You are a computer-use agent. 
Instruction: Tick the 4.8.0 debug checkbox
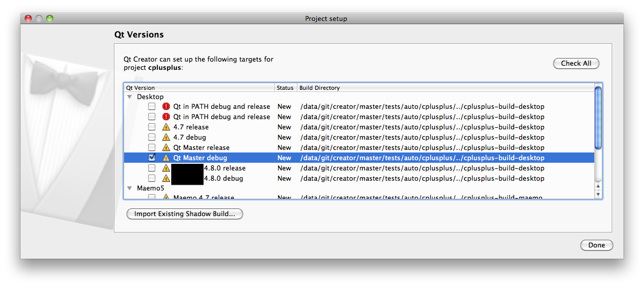[152, 178]
